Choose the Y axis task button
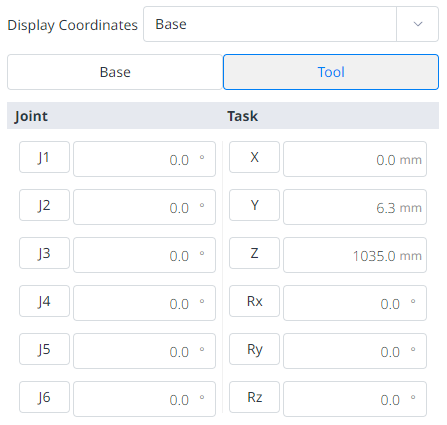The width and height of the screenshot is (447, 425). [254, 205]
